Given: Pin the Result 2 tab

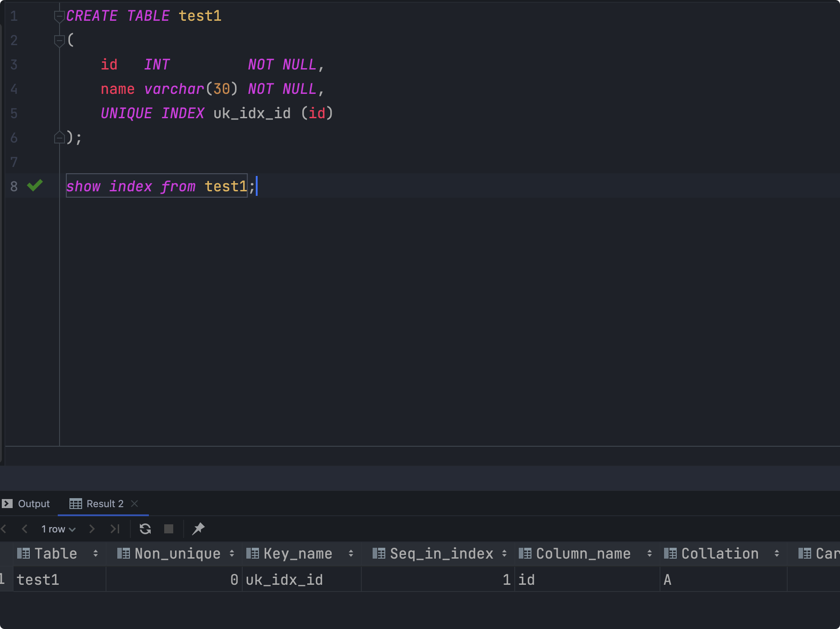Looking at the screenshot, I should [x=198, y=529].
